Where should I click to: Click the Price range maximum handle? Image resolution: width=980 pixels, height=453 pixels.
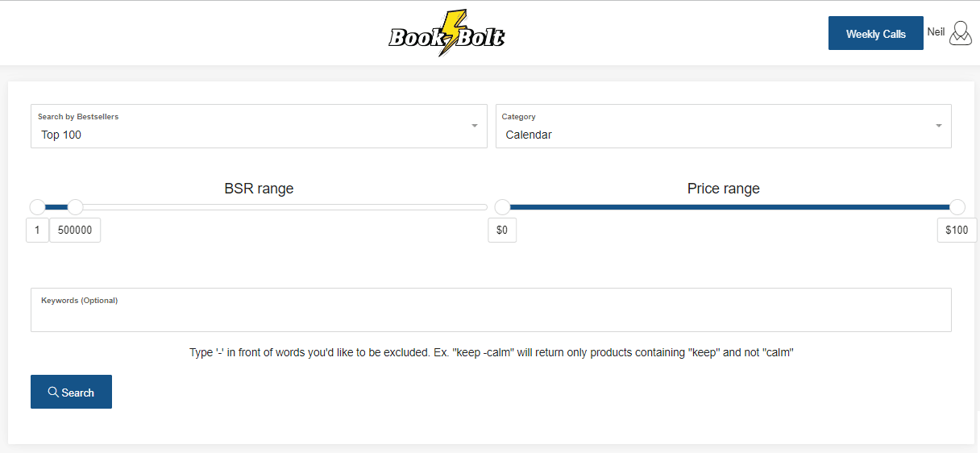pyautogui.click(x=957, y=207)
